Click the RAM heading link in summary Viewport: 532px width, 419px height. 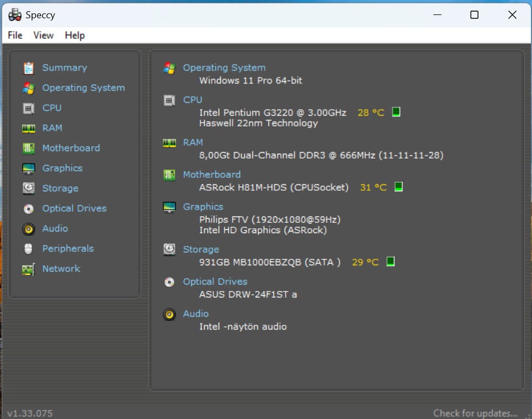click(193, 142)
